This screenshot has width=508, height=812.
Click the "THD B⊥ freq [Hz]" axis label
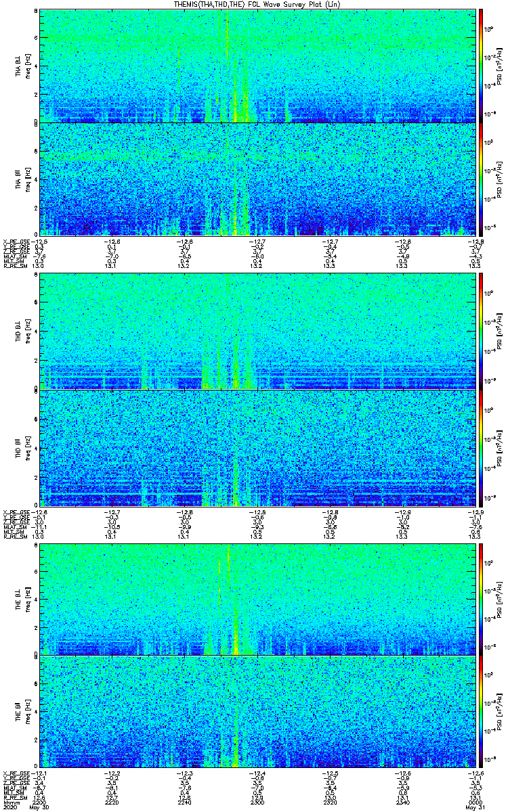[x=24, y=331]
